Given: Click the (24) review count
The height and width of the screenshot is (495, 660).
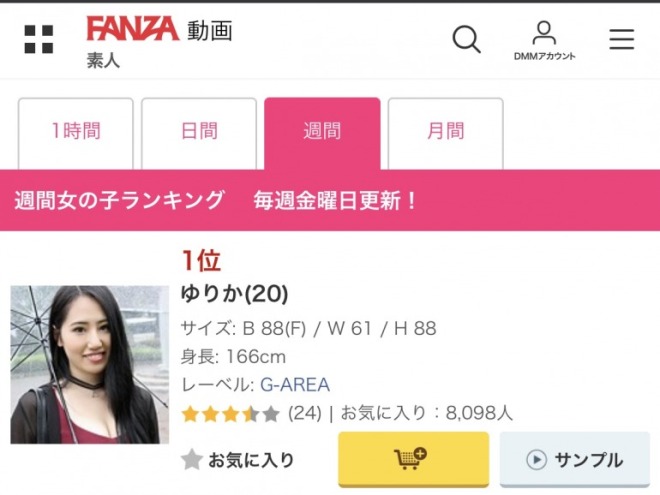Looking at the screenshot, I should 304,413.
